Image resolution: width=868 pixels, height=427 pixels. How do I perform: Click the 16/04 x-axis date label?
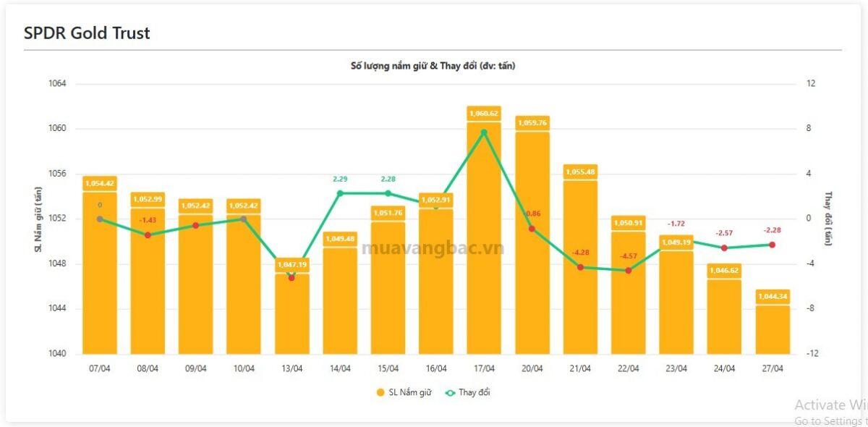pos(436,368)
